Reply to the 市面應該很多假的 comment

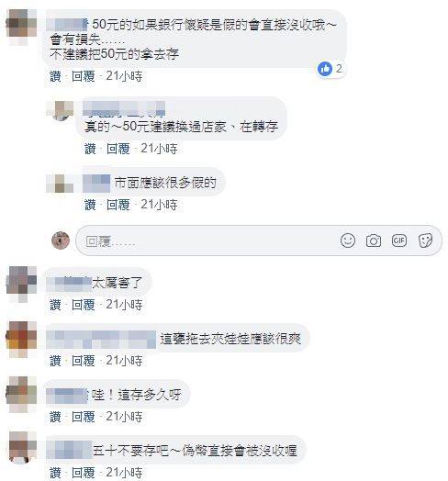(x=118, y=205)
